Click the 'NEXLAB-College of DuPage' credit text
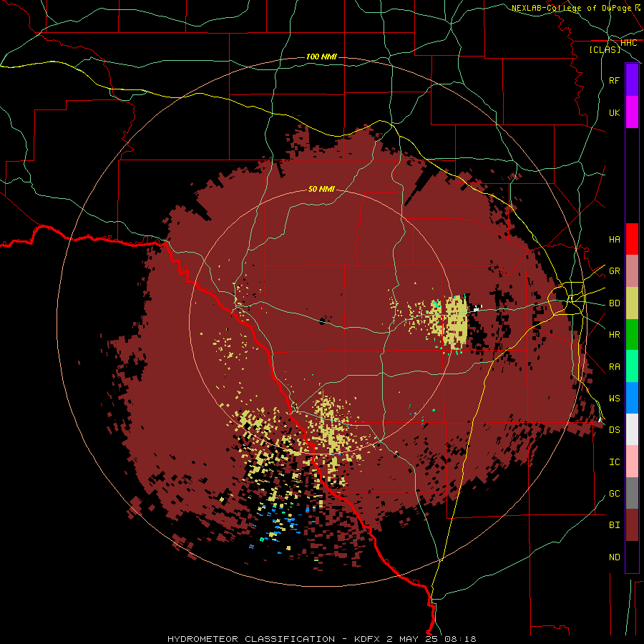644x644 pixels. [572, 8]
